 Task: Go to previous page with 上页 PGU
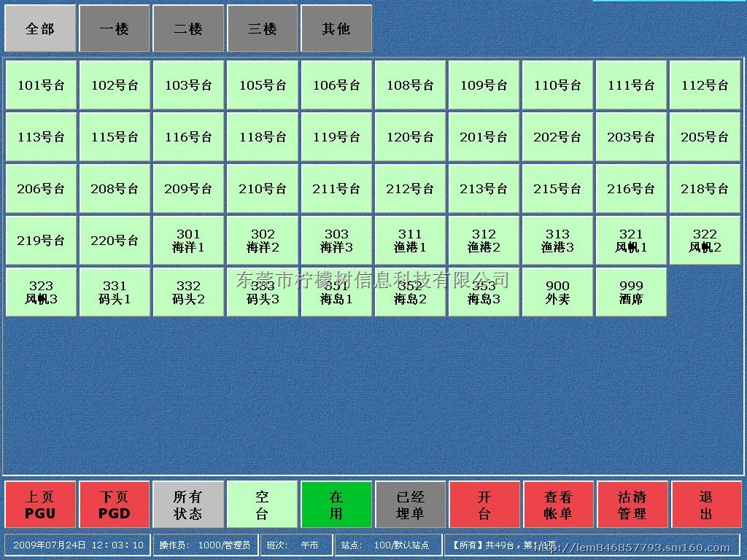tap(40, 505)
